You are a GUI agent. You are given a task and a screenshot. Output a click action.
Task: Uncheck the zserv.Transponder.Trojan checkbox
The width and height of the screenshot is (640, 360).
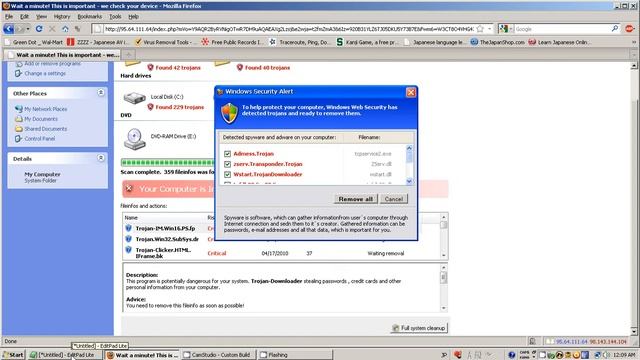pyautogui.click(x=227, y=164)
